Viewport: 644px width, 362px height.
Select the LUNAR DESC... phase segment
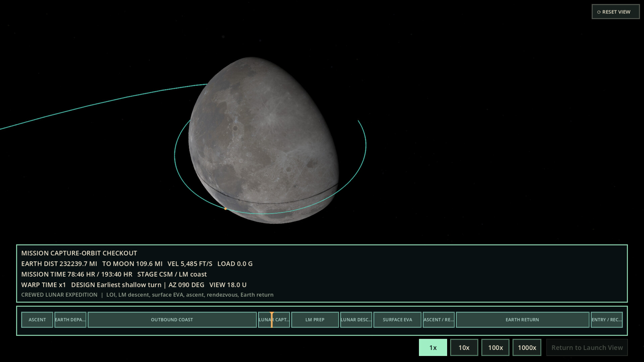(x=356, y=320)
